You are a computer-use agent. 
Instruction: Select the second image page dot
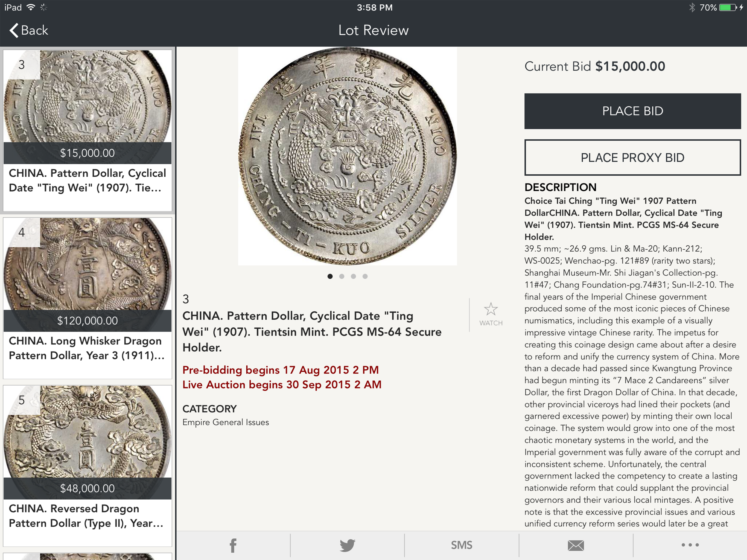pyautogui.click(x=342, y=276)
